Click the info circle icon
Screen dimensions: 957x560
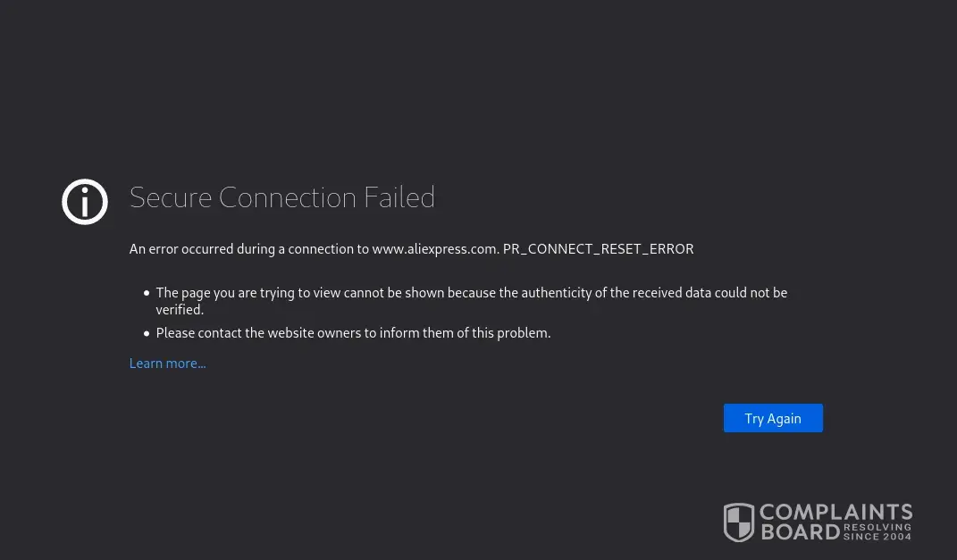coord(85,202)
